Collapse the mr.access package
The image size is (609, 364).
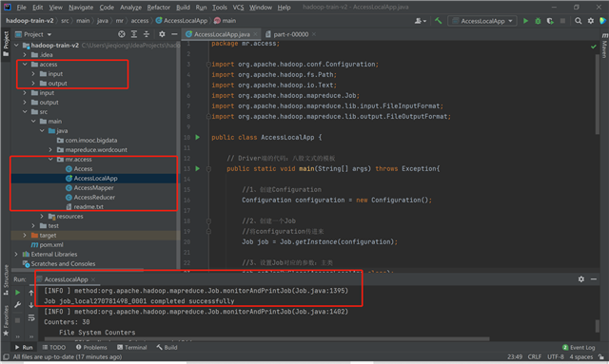click(x=50, y=159)
